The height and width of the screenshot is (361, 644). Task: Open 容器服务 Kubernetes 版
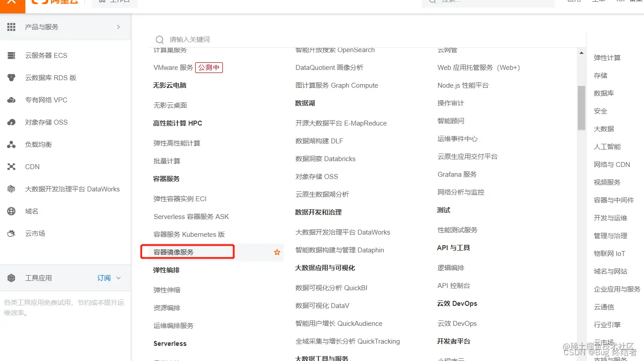pos(189,235)
